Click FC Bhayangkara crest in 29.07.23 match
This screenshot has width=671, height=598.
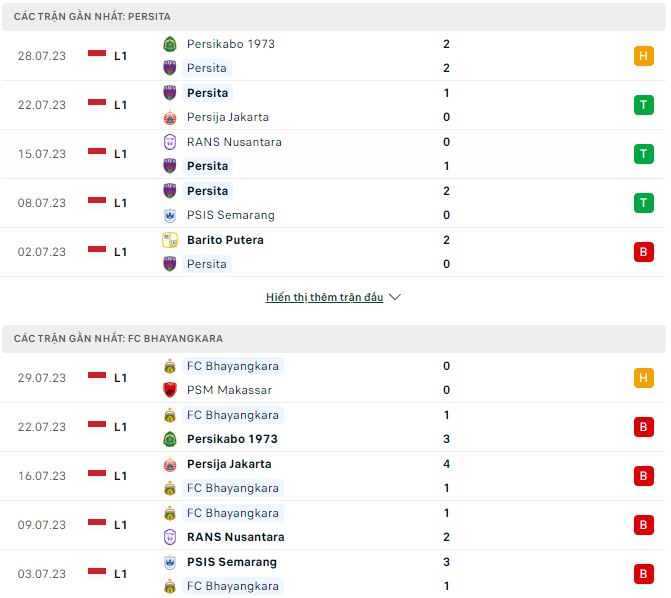(x=170, y=366)
